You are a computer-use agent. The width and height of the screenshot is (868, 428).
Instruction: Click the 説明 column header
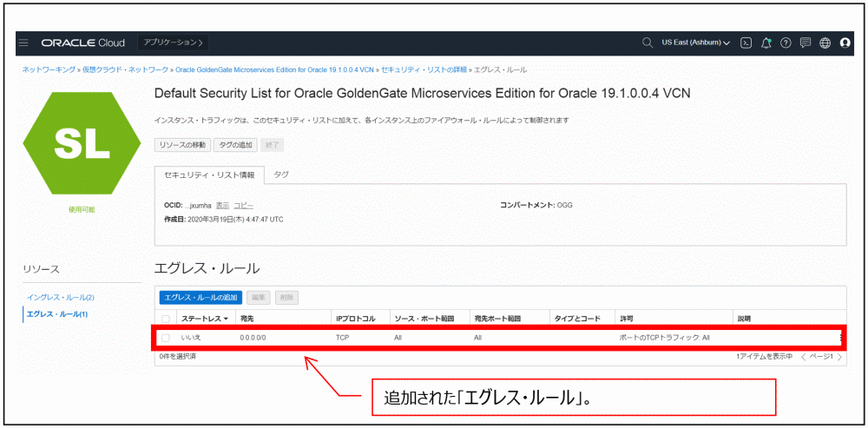[x=744, y=319]
